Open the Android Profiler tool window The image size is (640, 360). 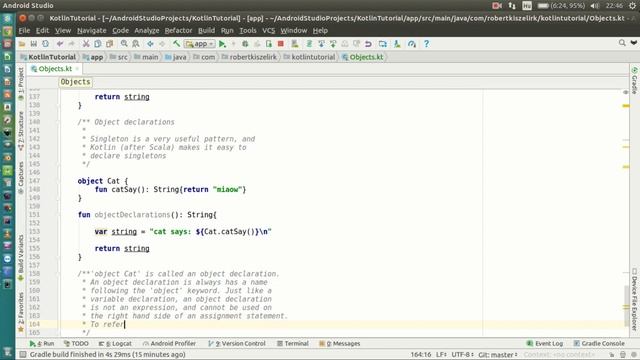[x=169, y=344]
